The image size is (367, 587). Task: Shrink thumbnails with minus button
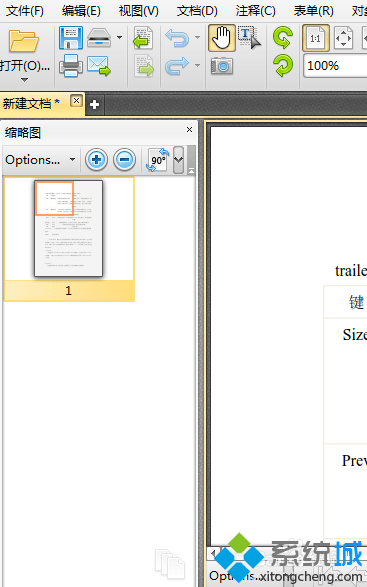[x=125, y=160]
